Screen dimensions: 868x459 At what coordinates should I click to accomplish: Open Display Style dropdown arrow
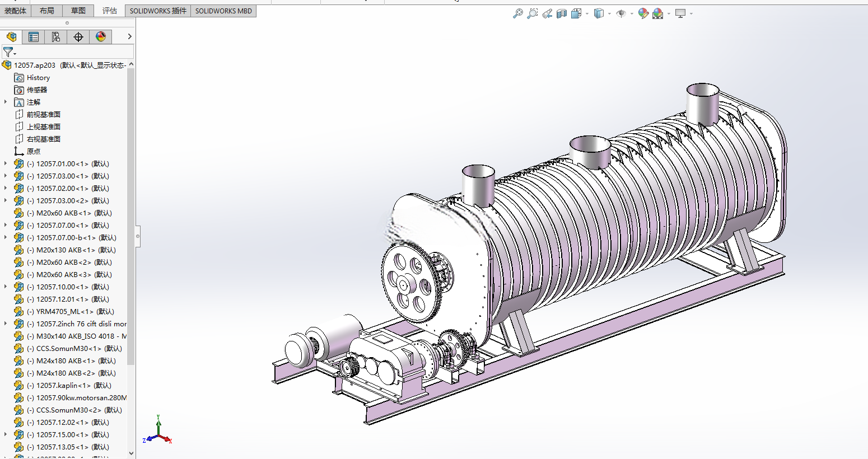click(609, 14)
